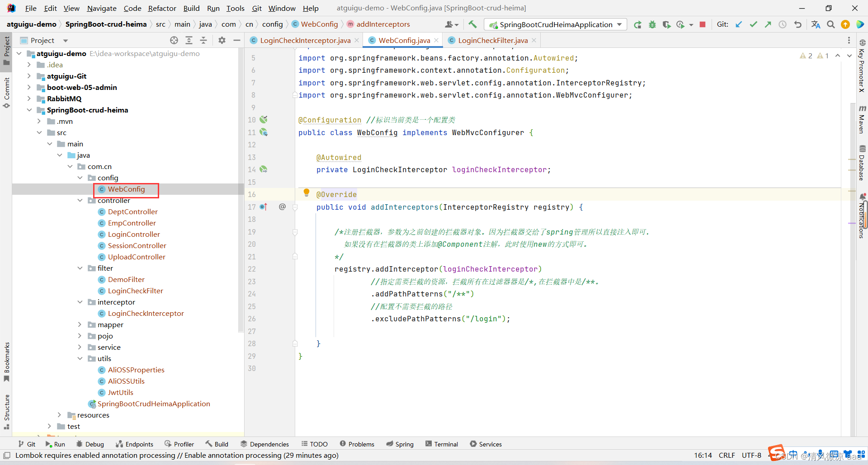This screenshot has width=868, height=465.
Task: Expand the resources folder
Action: point(59,415)
